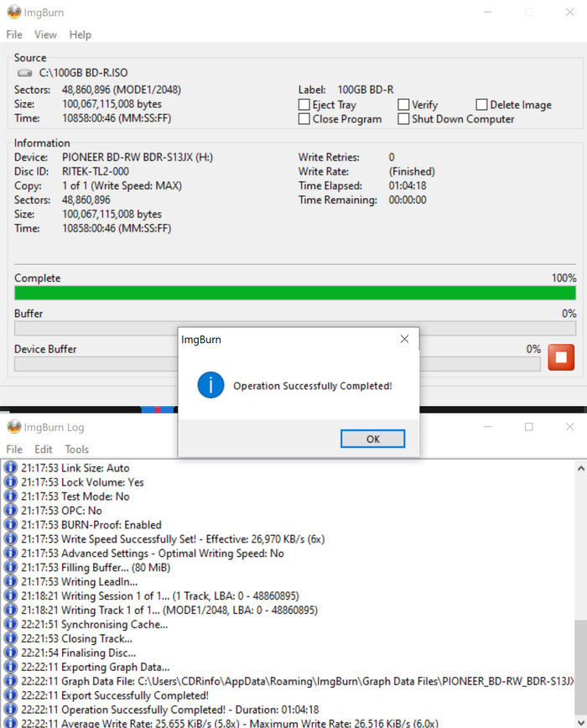Click Source sectors 48,860,896 (MODE1/2048)
This screenshot has height=728, width=587.
tap(122, 90)
